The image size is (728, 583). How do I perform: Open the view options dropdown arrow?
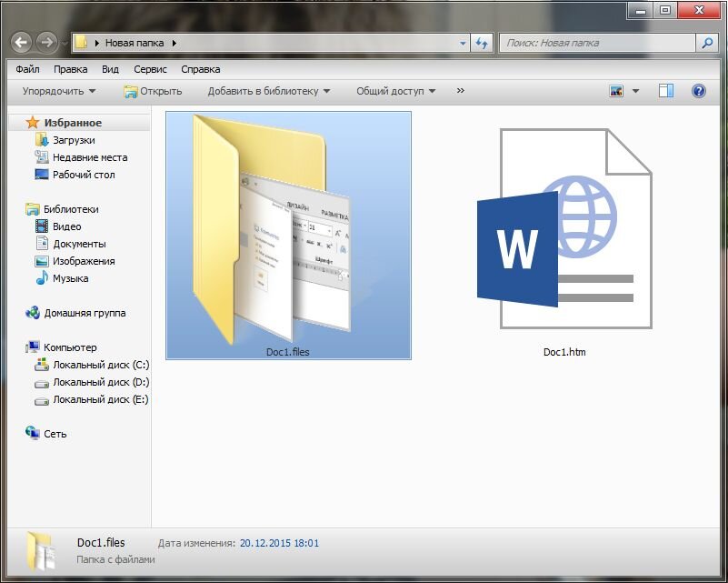pyautogui.click(x=635, y=91)
